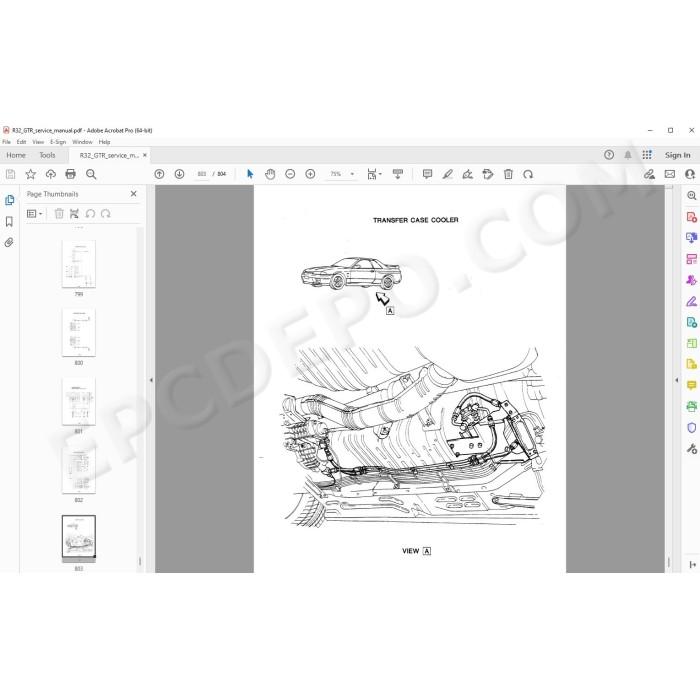This screenshot has height=700, width=700.
Task: Select the page 801 thumbnail
Action: [x=79, y=401]
